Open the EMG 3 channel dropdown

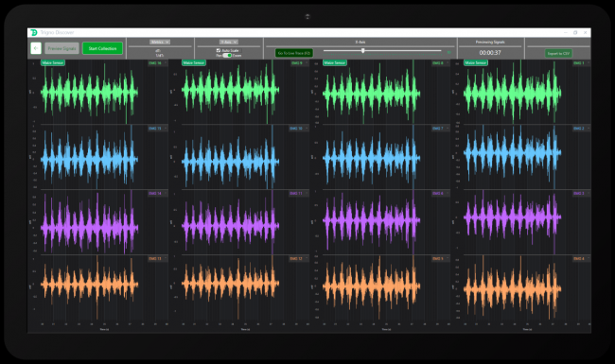click(x=581, y=194)
